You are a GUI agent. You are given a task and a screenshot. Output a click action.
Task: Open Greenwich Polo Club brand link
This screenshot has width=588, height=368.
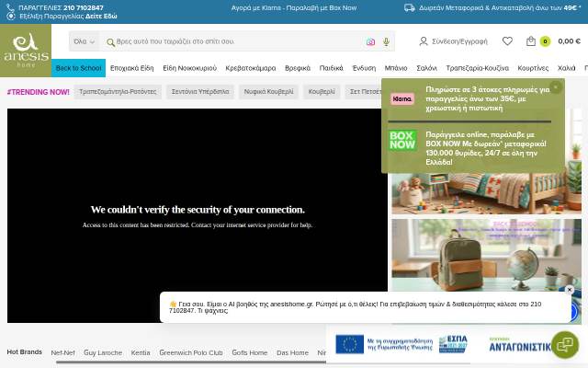(x=191, y=352)
